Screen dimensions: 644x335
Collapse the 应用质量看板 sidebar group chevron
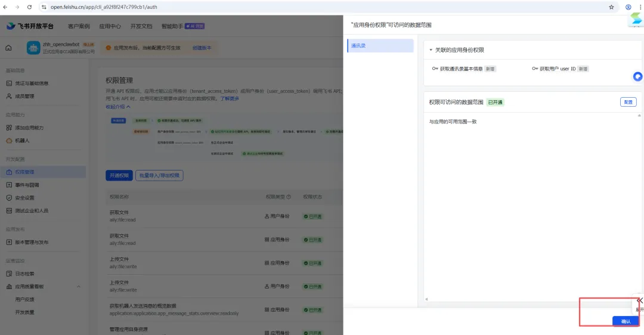point(79,287)
